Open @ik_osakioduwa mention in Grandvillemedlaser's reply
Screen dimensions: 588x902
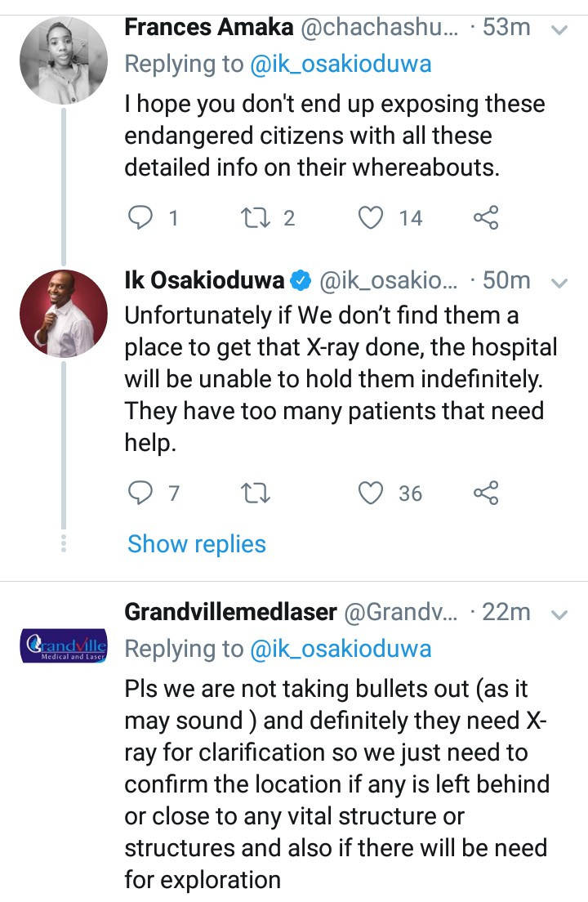coord(339,649)
